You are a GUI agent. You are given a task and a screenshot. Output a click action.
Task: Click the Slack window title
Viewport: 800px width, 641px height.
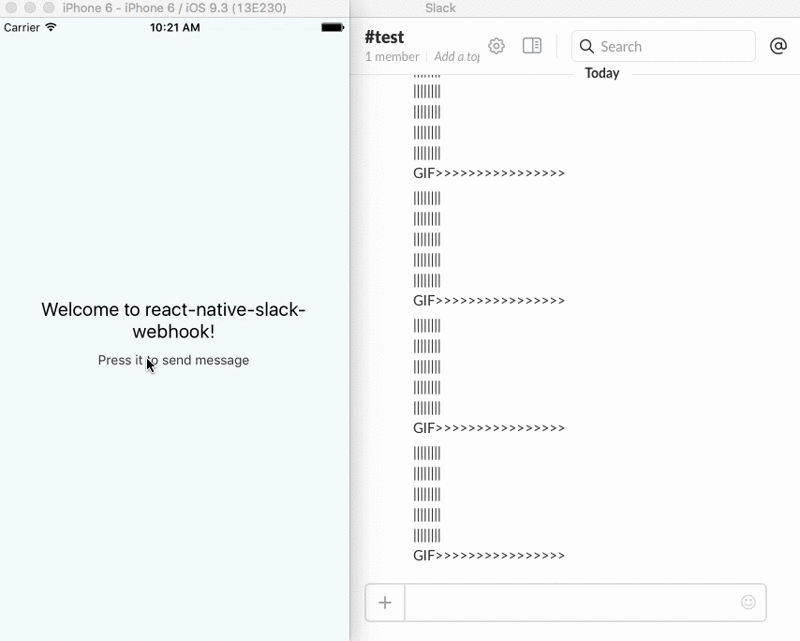point(440,8)
